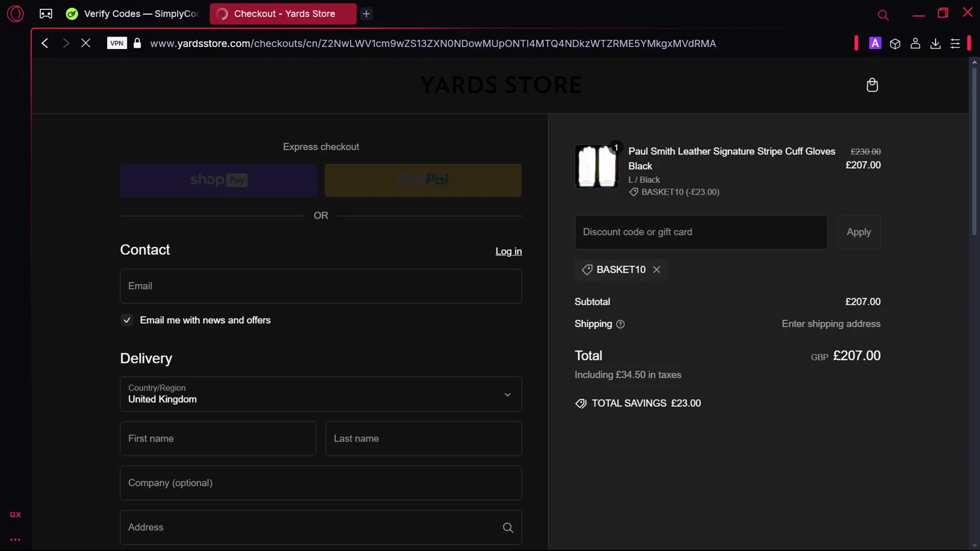Focus the Discount code or gift card field

701,232
